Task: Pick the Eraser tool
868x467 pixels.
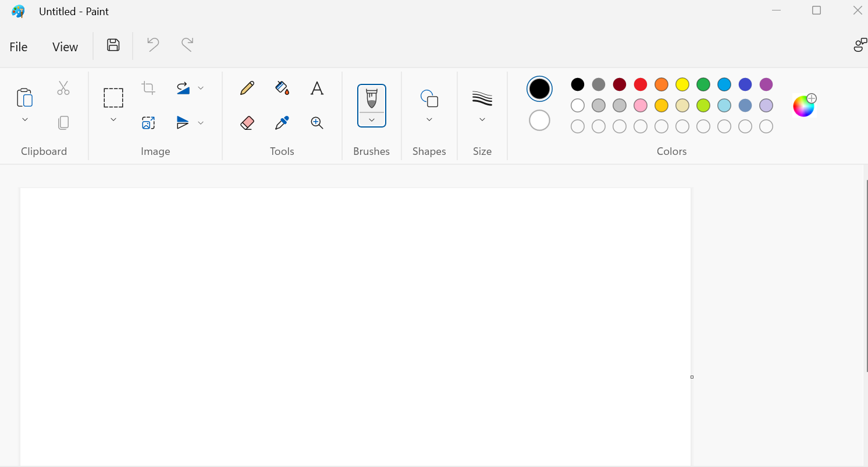Action: [x=247, y=123]
